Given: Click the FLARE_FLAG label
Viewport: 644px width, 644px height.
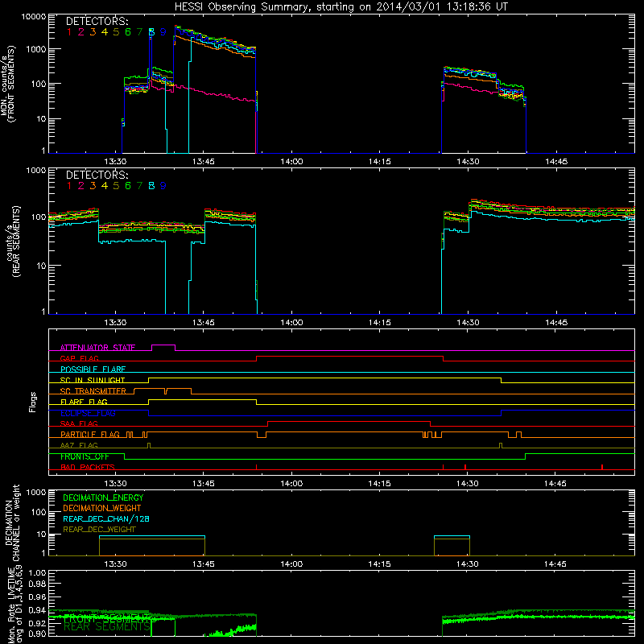Looking at the screenshot, I should tap(84, 402).
